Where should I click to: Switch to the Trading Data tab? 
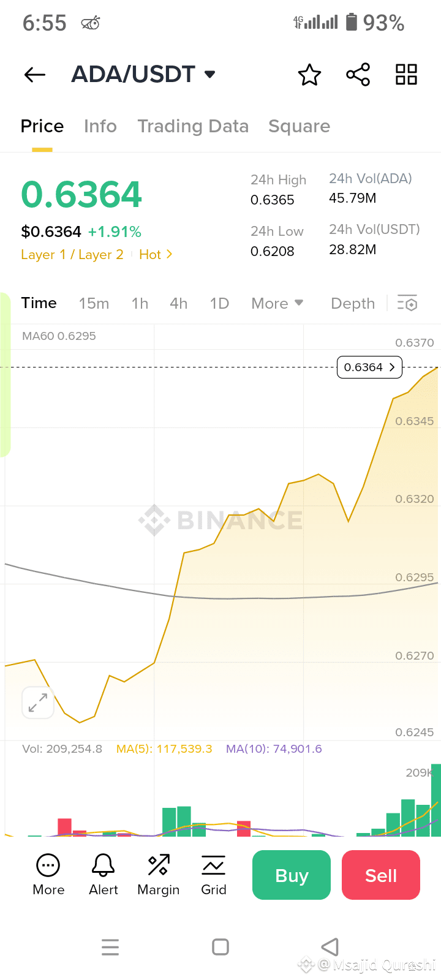click(193, 126)
